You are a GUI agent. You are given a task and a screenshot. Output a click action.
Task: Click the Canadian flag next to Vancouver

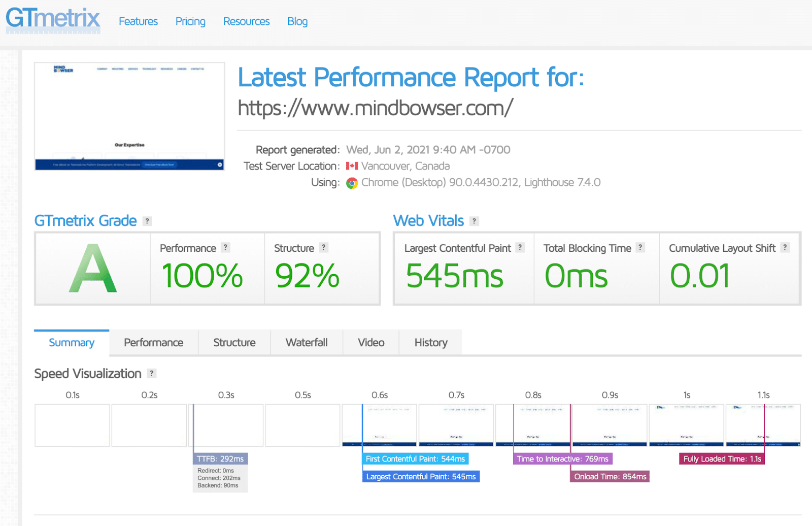coord(352,166)
